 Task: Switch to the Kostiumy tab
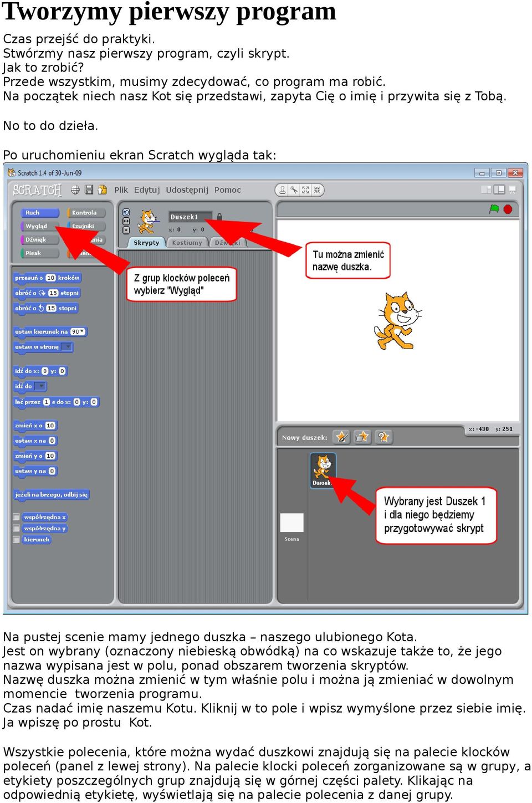point(187,243)
